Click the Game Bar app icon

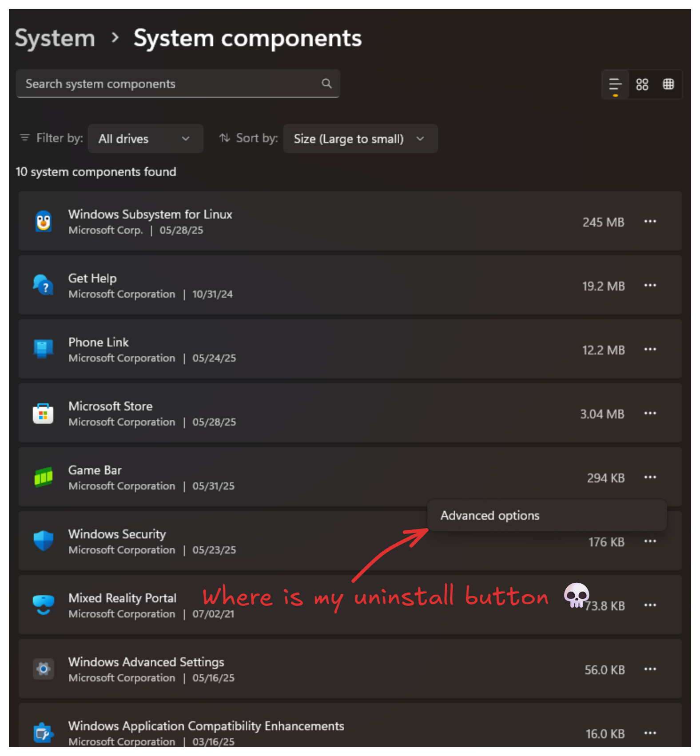click(x=44, y=477)
